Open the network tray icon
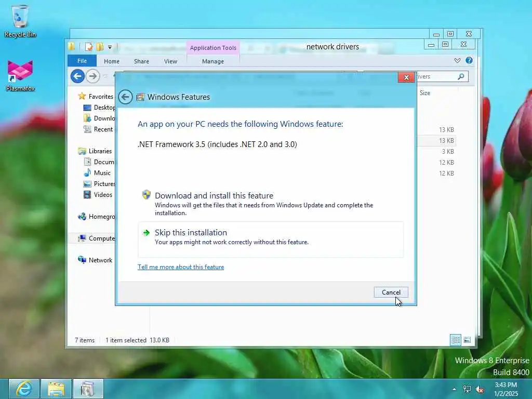532x399 pixels. (467, 389)
